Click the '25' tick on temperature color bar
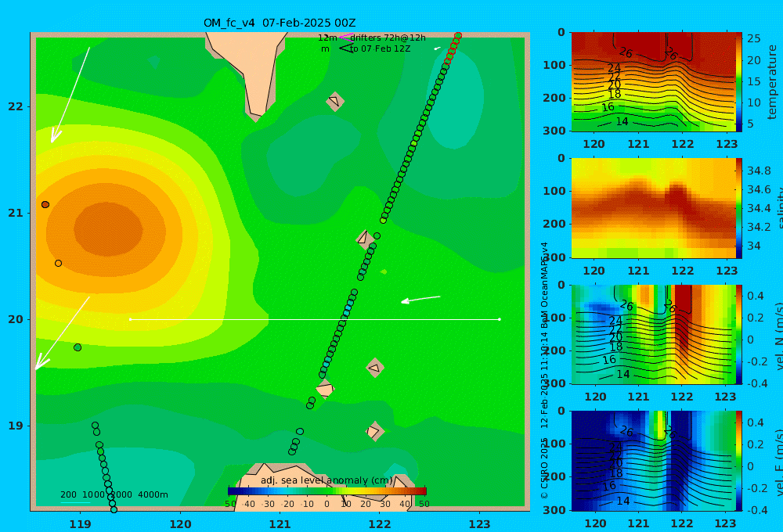 click(x=753, y=38)
